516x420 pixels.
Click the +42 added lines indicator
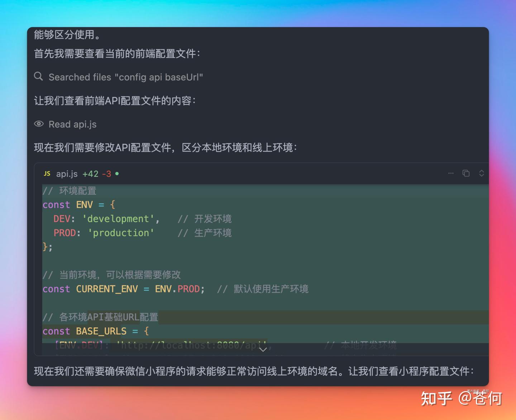[90, 174]
